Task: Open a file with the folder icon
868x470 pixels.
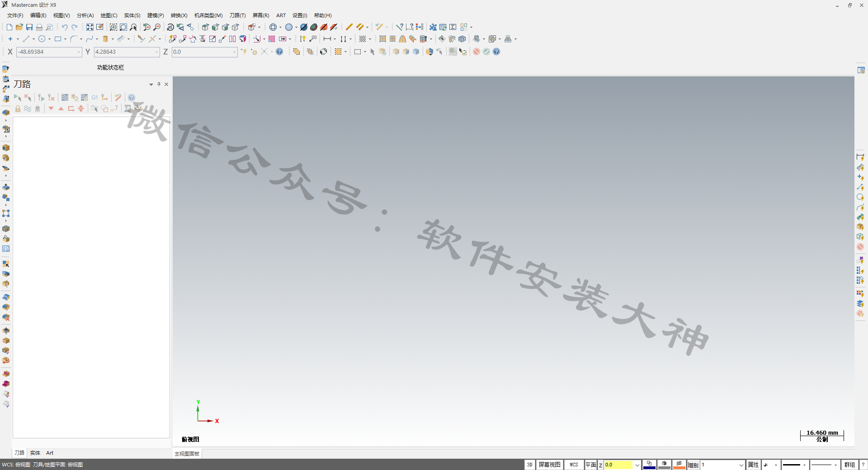Action: [x=19, y=27]
